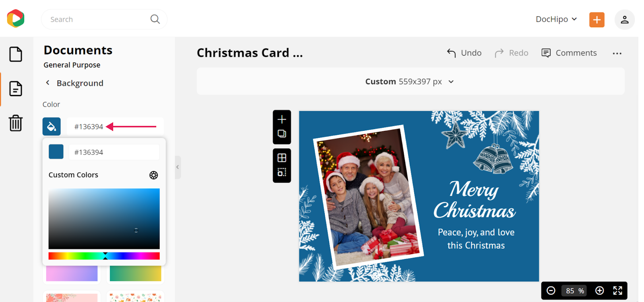Select the blank document sidebar icon
644x302 pixels.
coord(16,54)
